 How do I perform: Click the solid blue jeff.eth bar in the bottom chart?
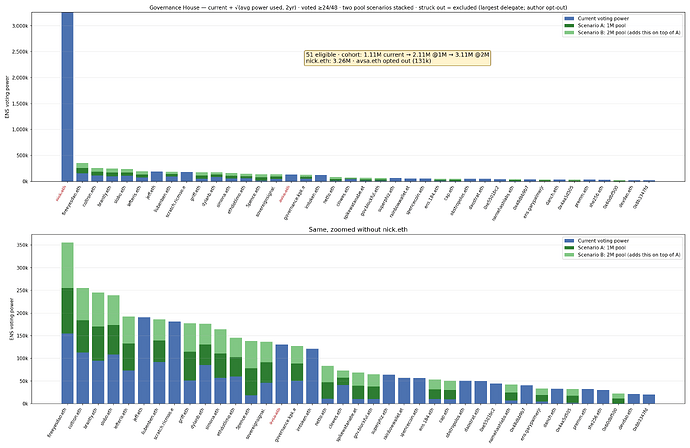coord(144,360)
